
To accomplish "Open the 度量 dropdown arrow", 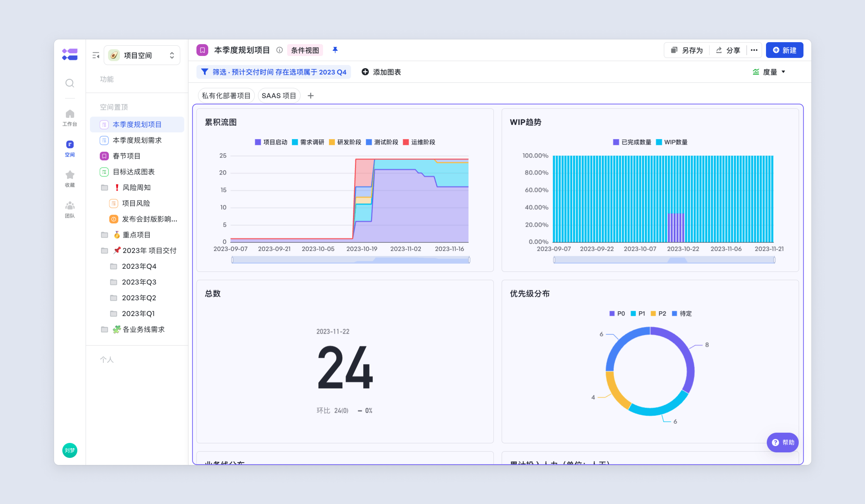I will 783,72.
